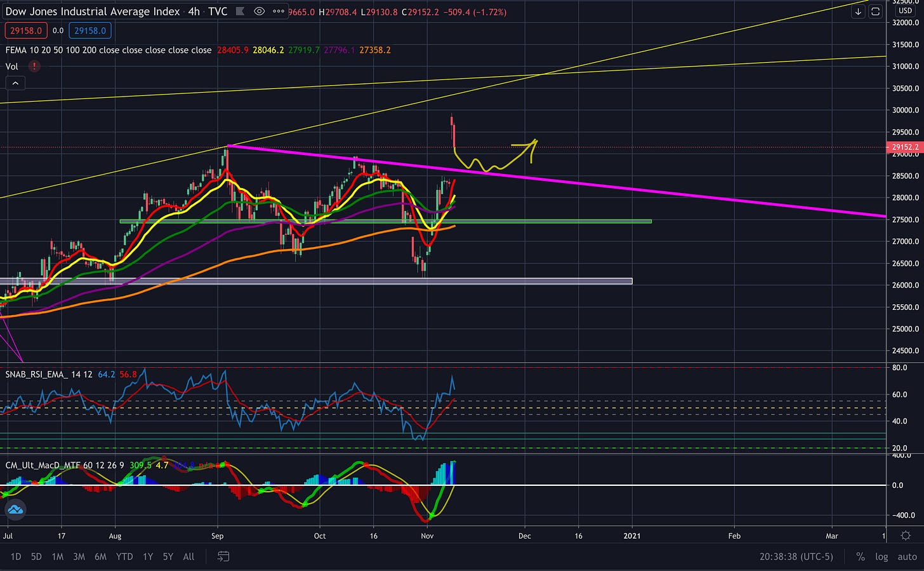Select the 5D time range
This screenshot has width=924, height=571.
[x=36, y=556]
